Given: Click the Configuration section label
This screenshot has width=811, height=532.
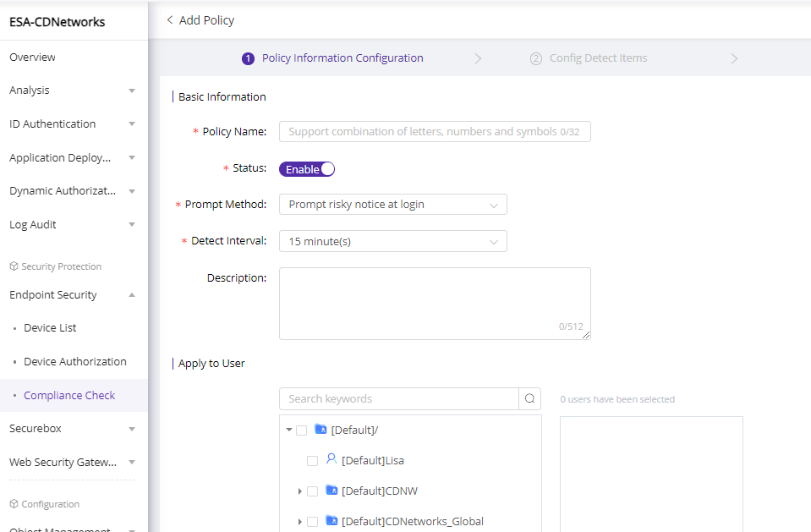Looking at the screenshot, I should pyautogui.click(x=50, y=504).
